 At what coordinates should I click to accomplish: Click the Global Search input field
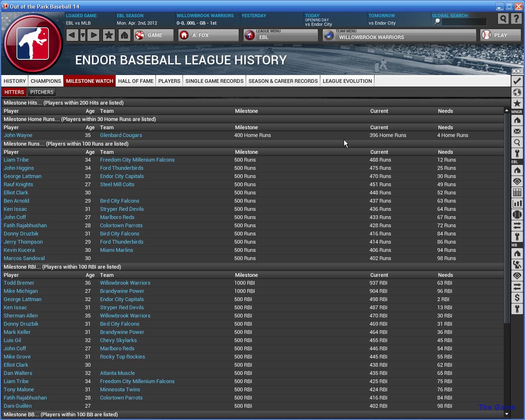(464, 22)
